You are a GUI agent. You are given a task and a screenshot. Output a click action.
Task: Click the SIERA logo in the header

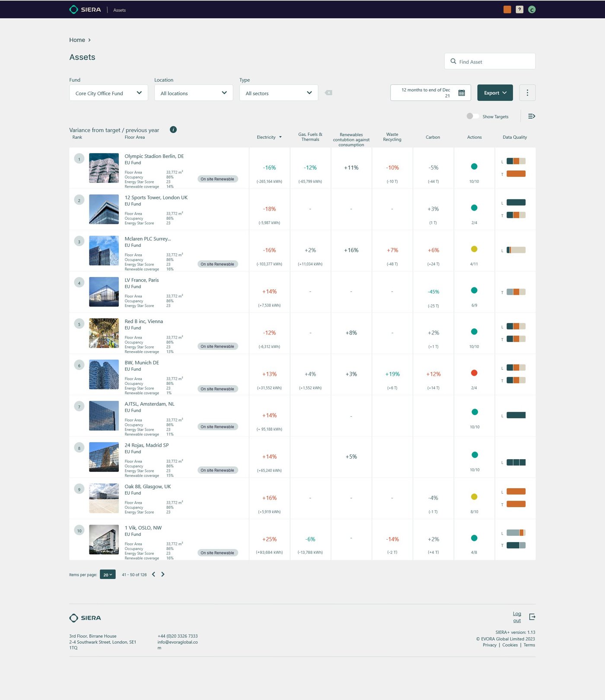pyautogui.click(x=85, y=10)
